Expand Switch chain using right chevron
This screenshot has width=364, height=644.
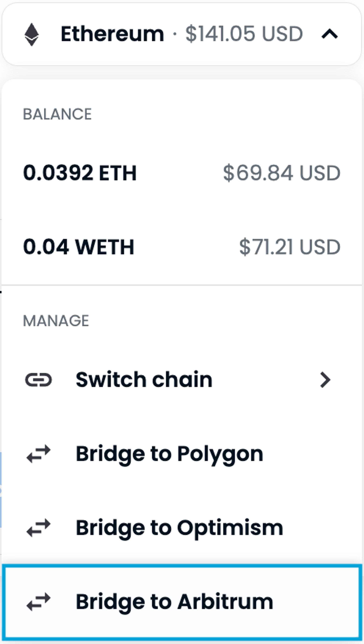click(325, 380)
